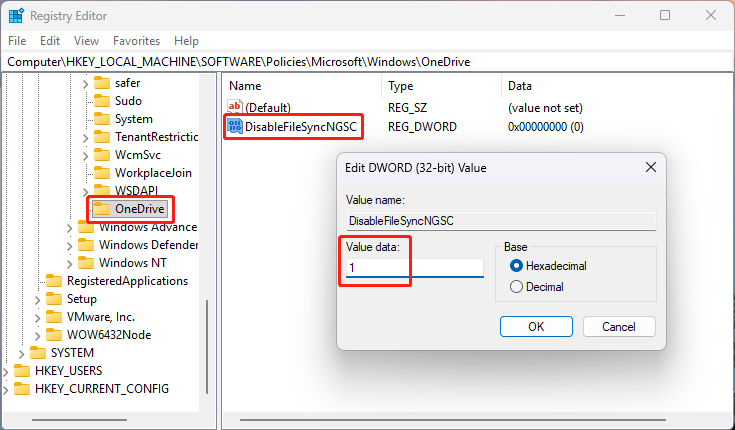Click the tree pane vertical scrollbar

point(207,346)
